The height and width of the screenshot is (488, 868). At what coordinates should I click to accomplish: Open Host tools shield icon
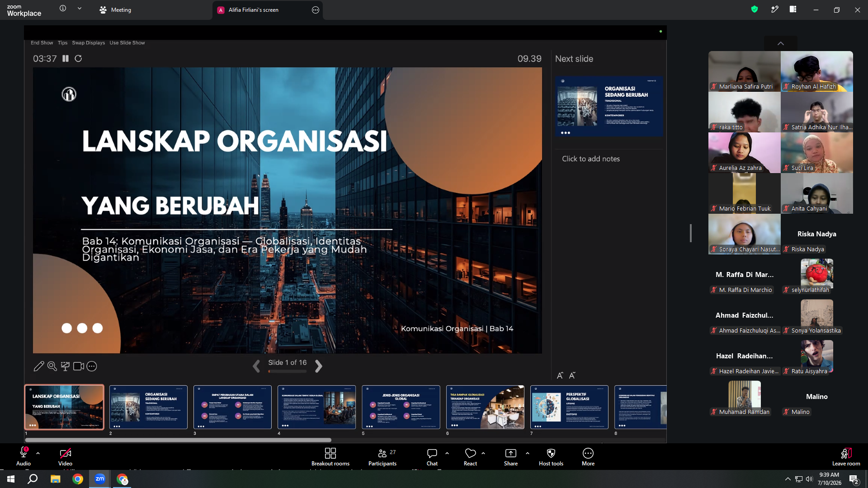tap(551, 453)
